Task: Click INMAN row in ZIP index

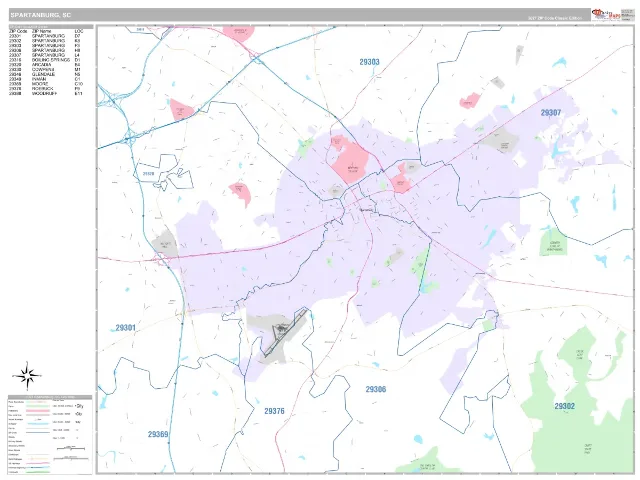Action: click(x=46, y=79)
